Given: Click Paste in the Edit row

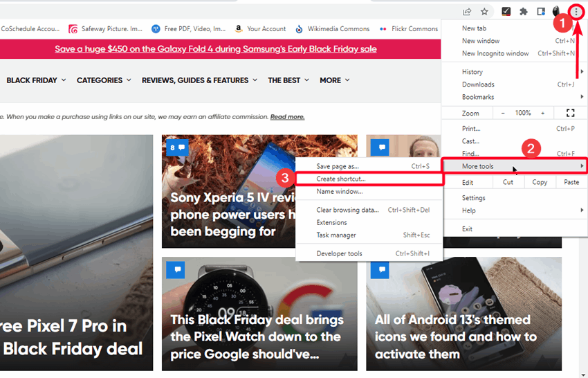Looking at the screenshot, I should click(x=571, y=182).
